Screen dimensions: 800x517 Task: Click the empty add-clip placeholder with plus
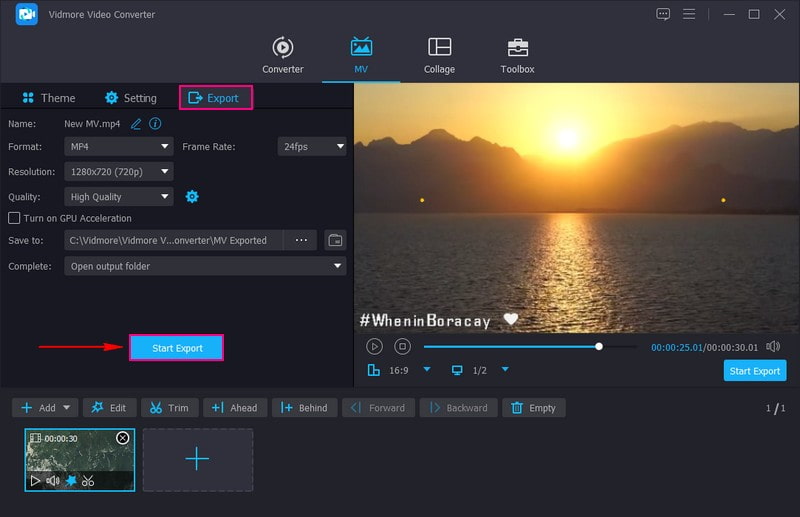(x=198, y=459)
